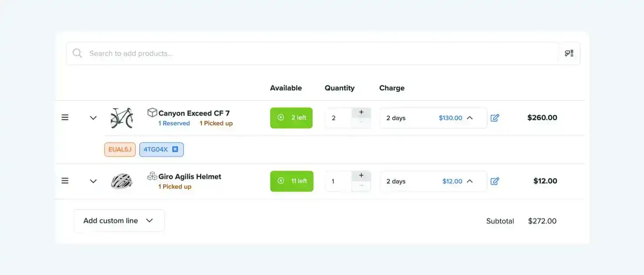The height and width of the screenshot is (275, 644).
Task: Remove stock item 4TG04X with x icon
Action: pyautogui.click(x=175, y=149)
